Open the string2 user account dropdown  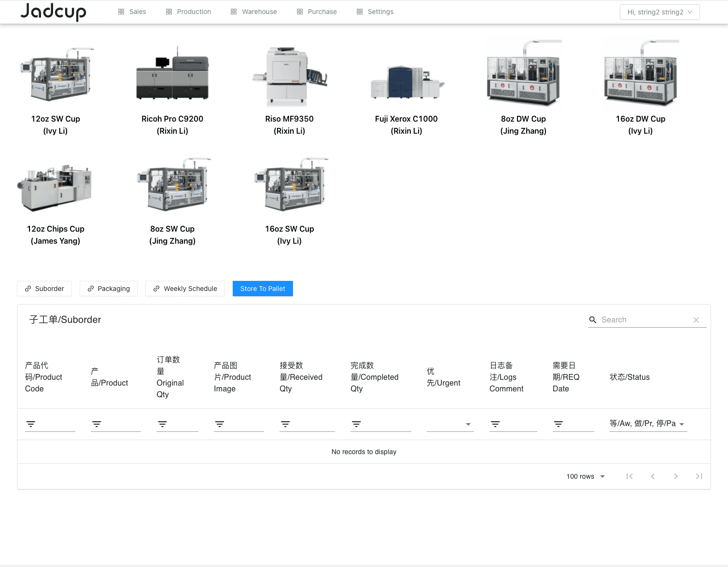(x=659, y=12)
